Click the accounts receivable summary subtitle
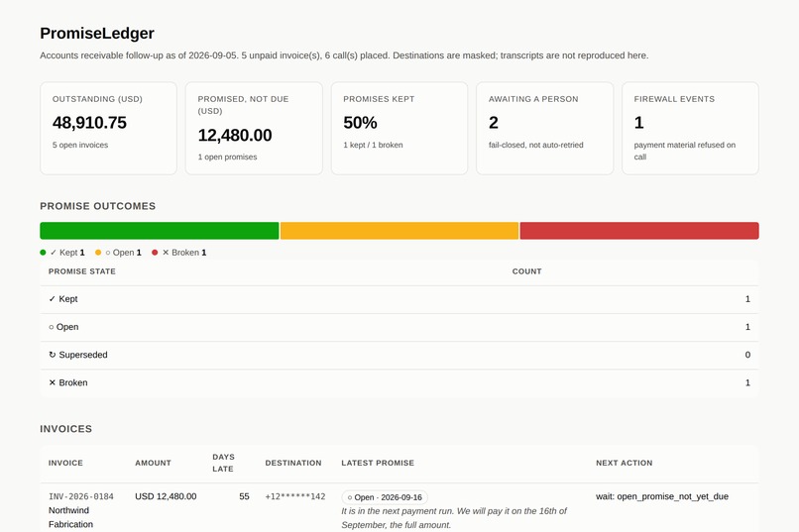This screenshot has width=799, height=532. coord(344,55)
